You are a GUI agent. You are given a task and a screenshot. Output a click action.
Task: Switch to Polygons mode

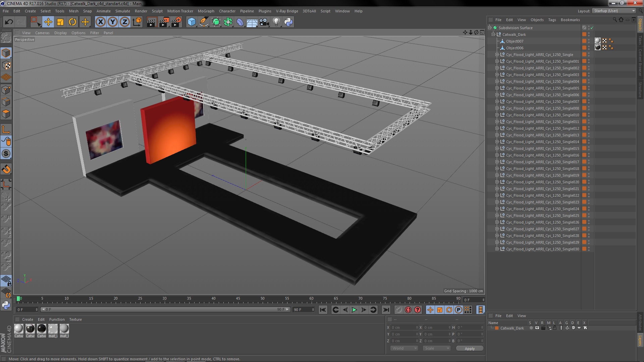(6, 114)
